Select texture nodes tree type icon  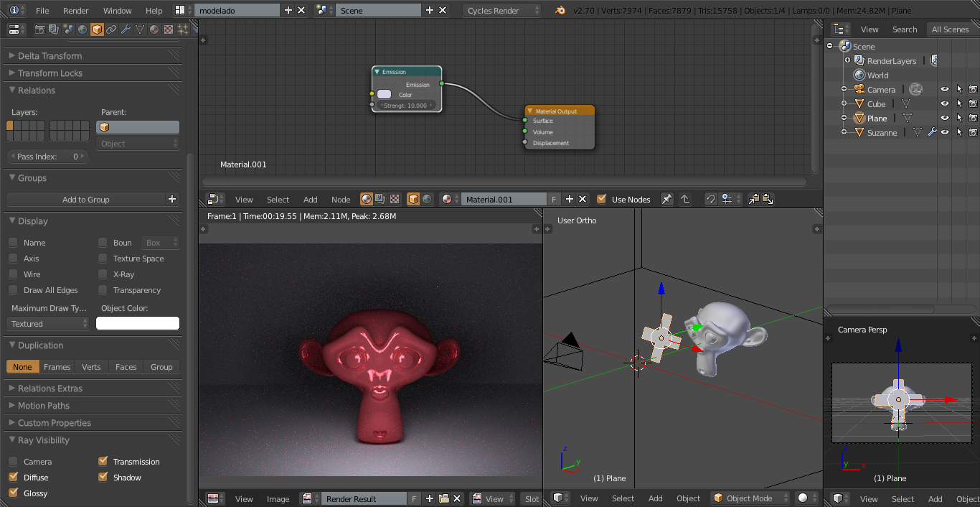[x=394, y=199]
